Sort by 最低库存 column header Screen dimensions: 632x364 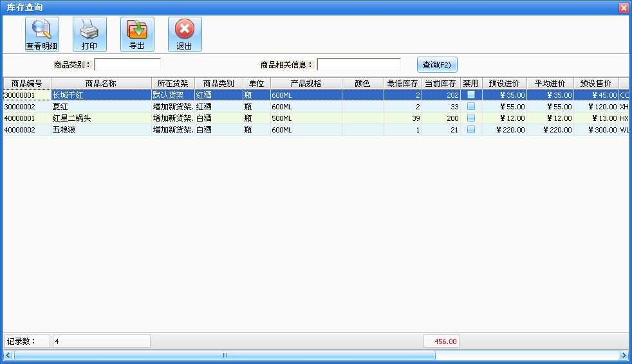(403, 84)
